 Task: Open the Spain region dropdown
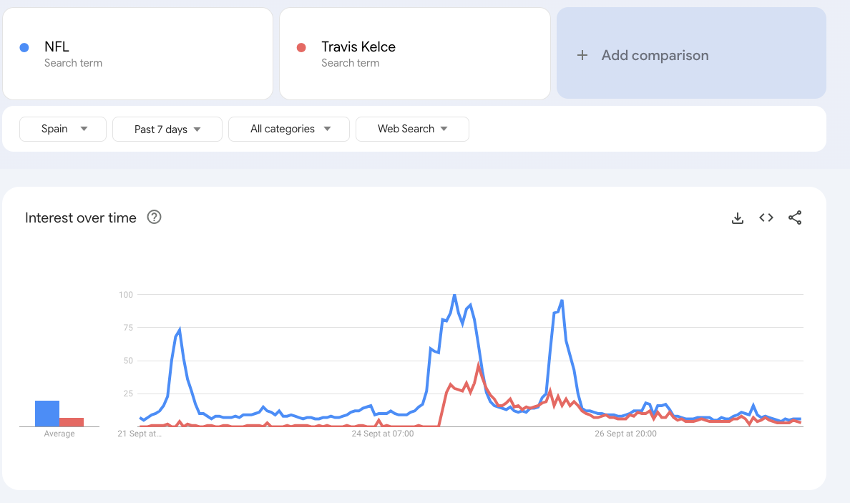[x=63, y=129]
